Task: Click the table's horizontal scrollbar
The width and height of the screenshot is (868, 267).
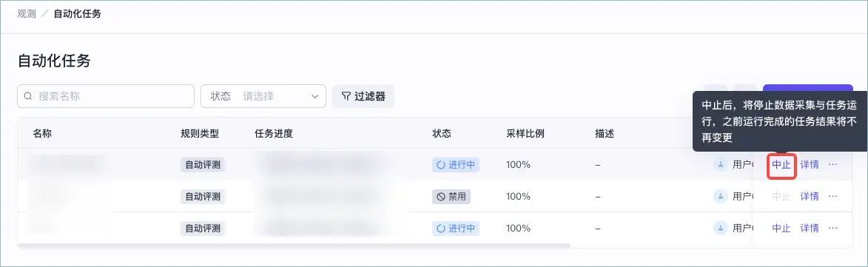Action: point(295,245)
